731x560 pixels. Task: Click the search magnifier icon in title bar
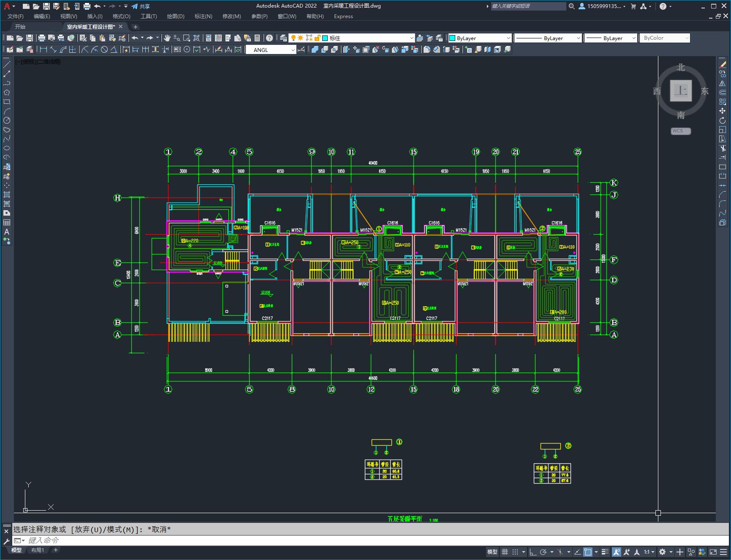[x=571, y=6]
